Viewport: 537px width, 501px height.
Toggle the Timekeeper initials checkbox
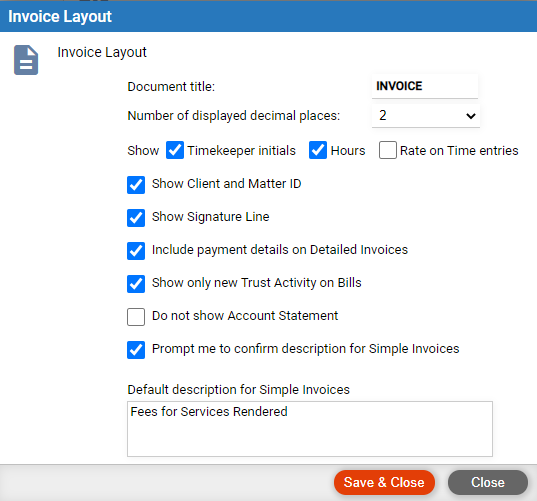coord(175,150)
